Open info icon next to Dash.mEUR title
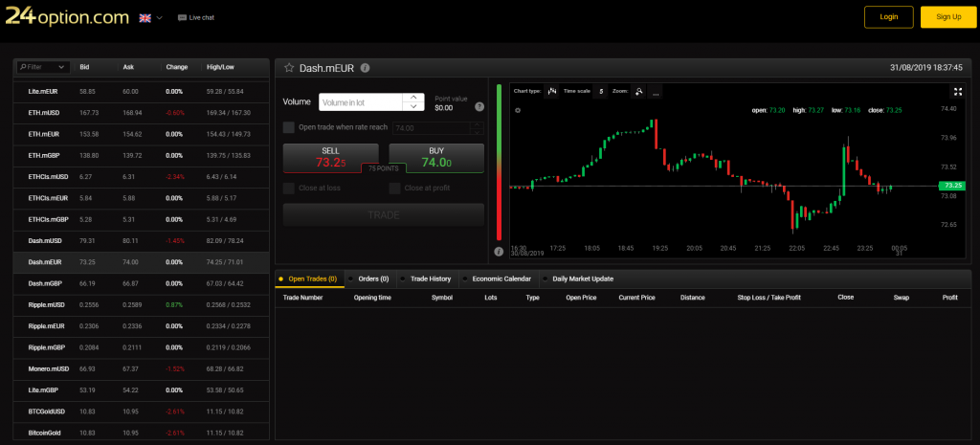Image resolution: width=980 pixels, height=445 pixels. tap(365, 68)
